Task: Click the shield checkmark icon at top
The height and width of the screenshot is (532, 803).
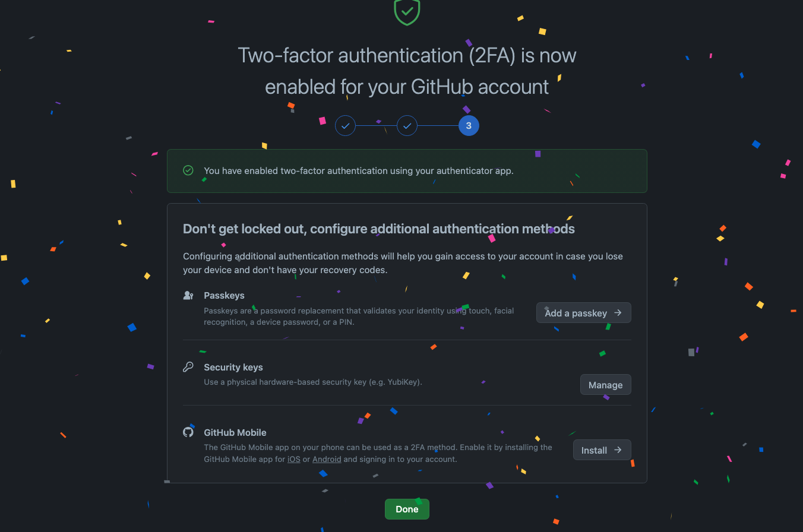Action: coord(407,12)
